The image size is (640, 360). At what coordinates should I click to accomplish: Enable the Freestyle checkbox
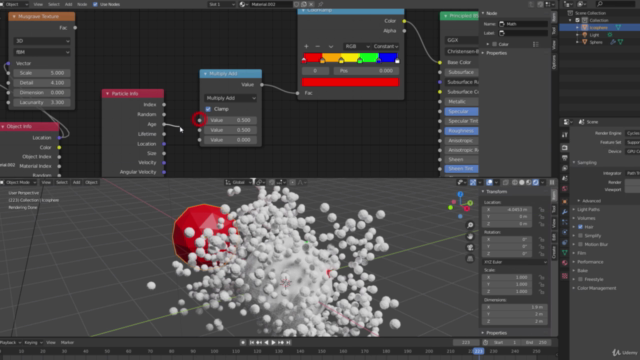(580, 279)
